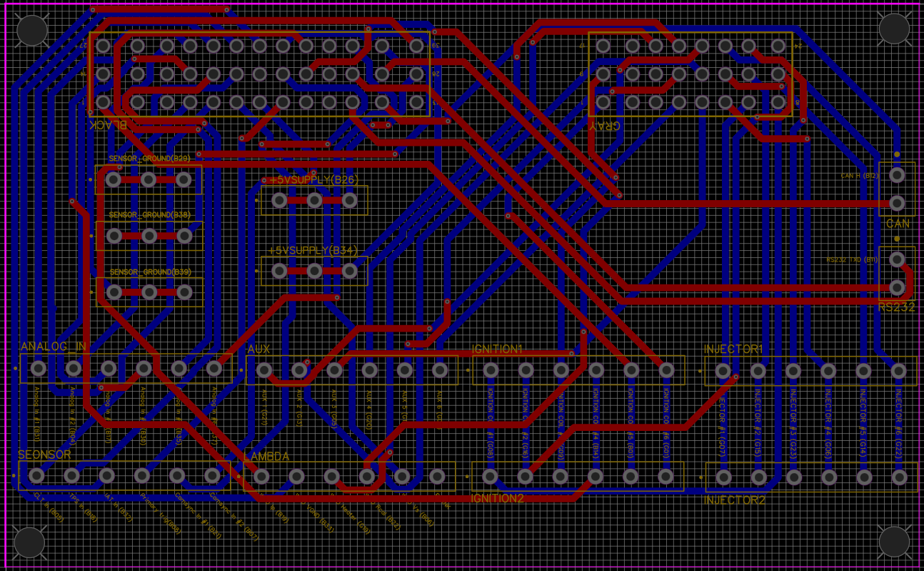Click the RS232 connector label
924x571 pixels.
tap(897, 307)
